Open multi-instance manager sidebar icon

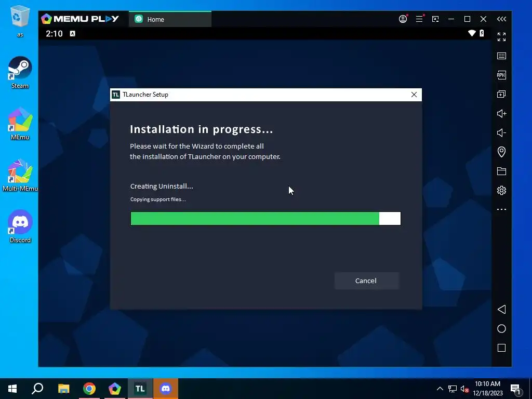coord(501,95)
